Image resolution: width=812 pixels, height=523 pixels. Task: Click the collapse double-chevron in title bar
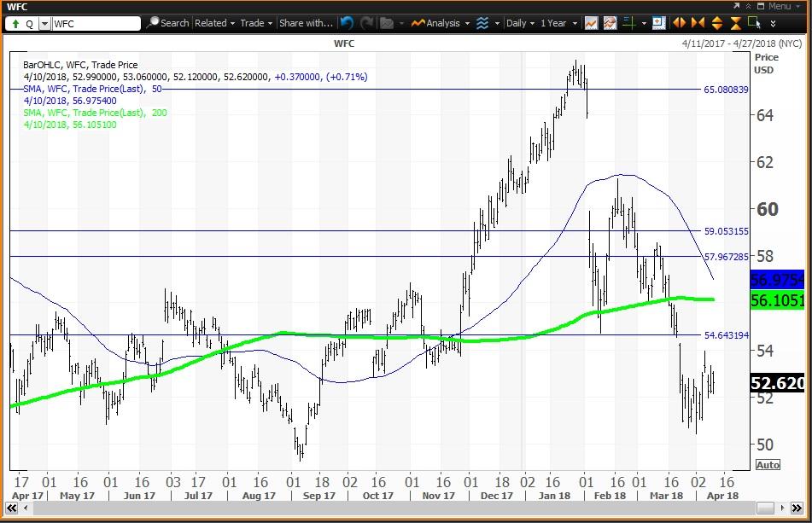(748, 6)
